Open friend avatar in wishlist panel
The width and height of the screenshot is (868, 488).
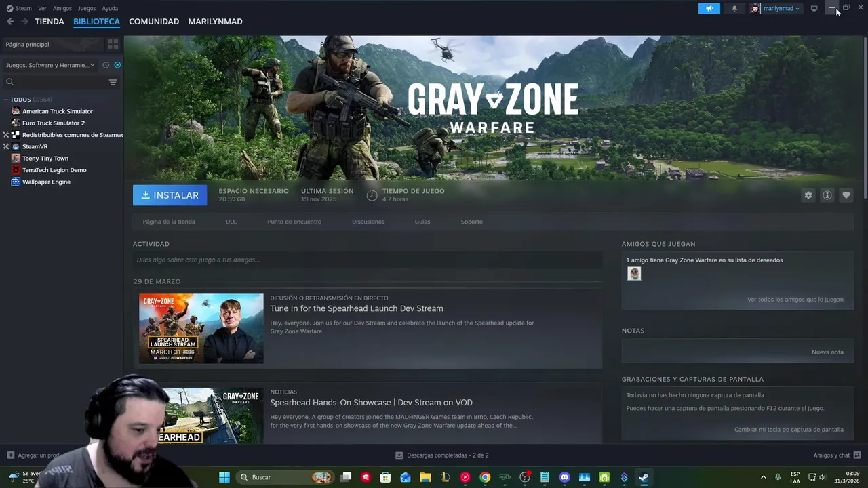(634, 273)
